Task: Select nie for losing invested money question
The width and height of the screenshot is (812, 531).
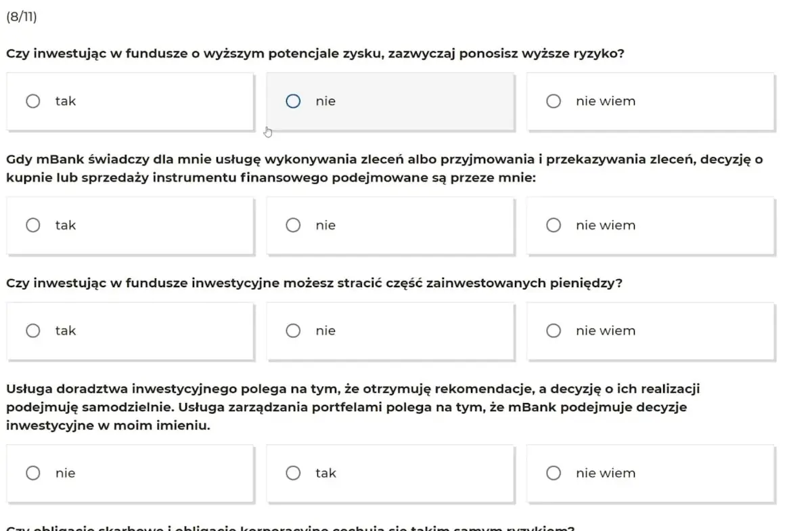Action: pos(390,331)
